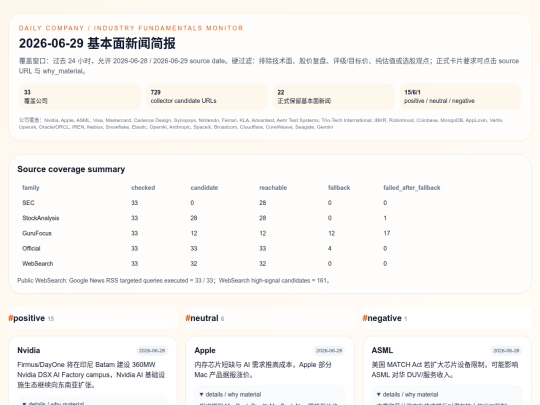The width and height of the screenshot is (540, 405).
Task: Click Official row reachable value 33
Action: click(x=262, y=248)
